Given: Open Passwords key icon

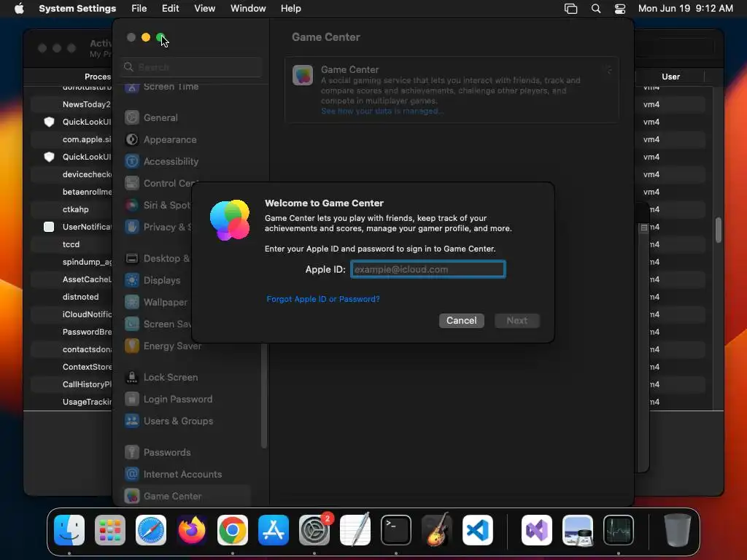Looking at the screenshot, I should coord(132,453).
